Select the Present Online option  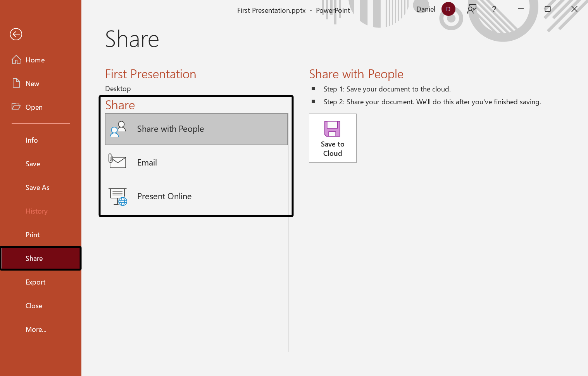coord(164,197)
